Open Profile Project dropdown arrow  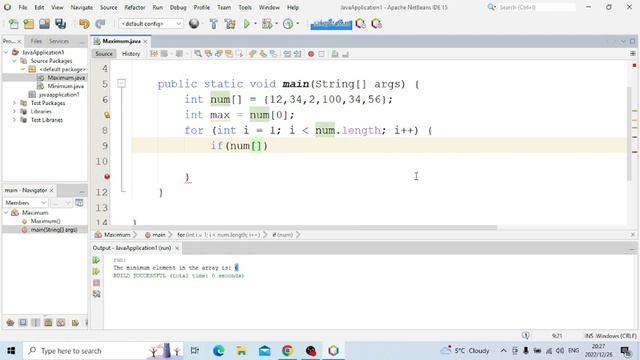[x=298, y=24]
